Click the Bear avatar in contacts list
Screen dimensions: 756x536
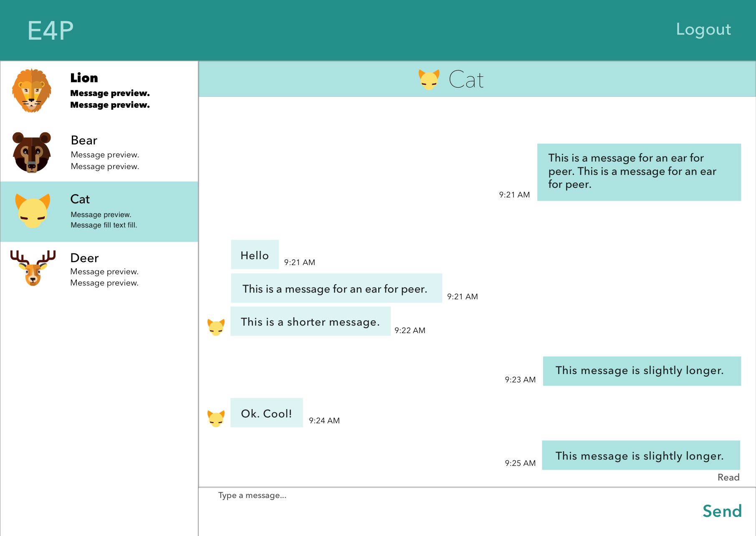[x=32, y=152]
